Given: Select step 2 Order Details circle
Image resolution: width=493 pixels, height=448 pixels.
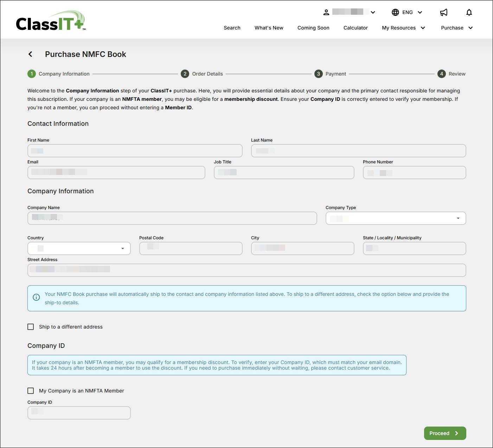Looking at the screenshot, I should pos(185,74).
